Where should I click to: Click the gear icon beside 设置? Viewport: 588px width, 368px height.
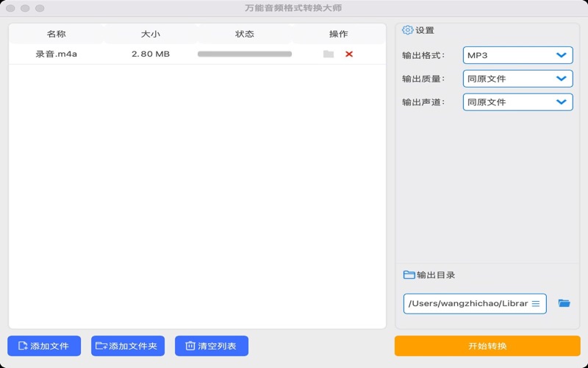(x=408, y=30)
